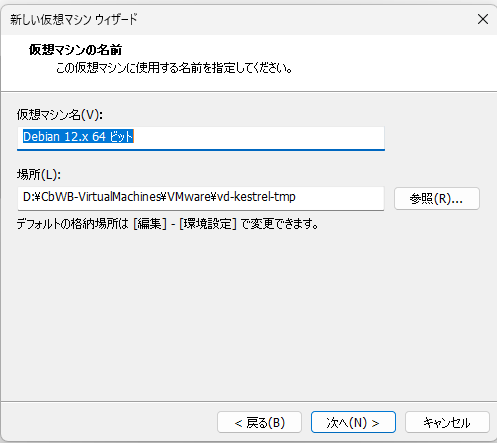The width and height of the screenshot is (497, 443).
Task: Click the 新しい仮想マシン ウィザード title bar text
Action: (x=74, y=19)
